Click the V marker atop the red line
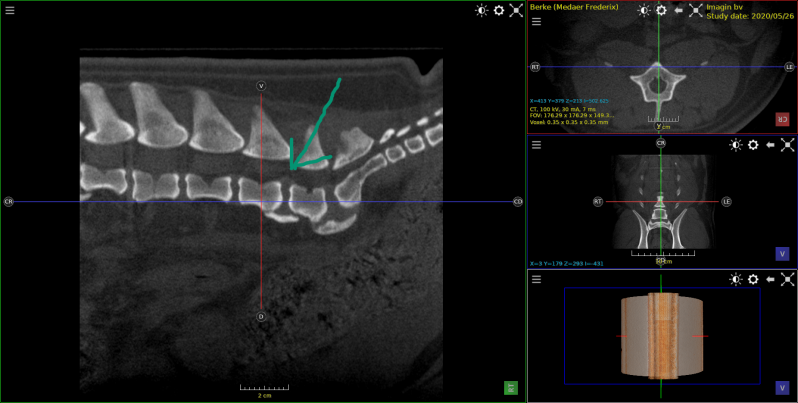 [x=261, y=87]
